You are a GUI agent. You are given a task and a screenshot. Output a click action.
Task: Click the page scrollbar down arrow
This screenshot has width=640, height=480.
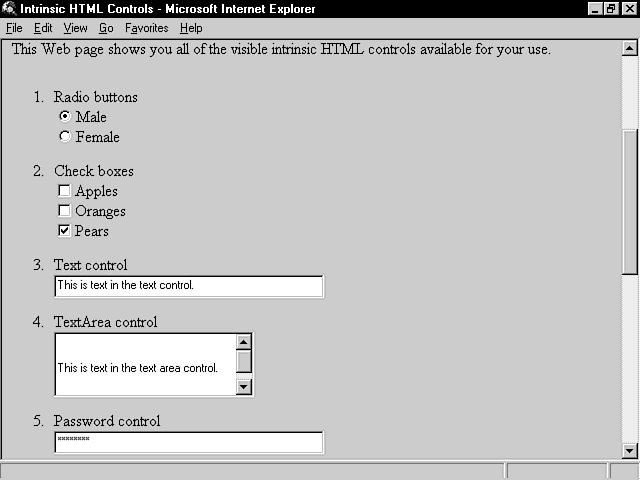(x=629, y=451)
